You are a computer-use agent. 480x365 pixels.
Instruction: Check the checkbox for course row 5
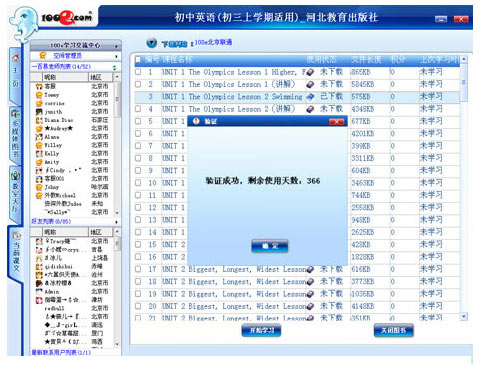[x=138, y=121]
